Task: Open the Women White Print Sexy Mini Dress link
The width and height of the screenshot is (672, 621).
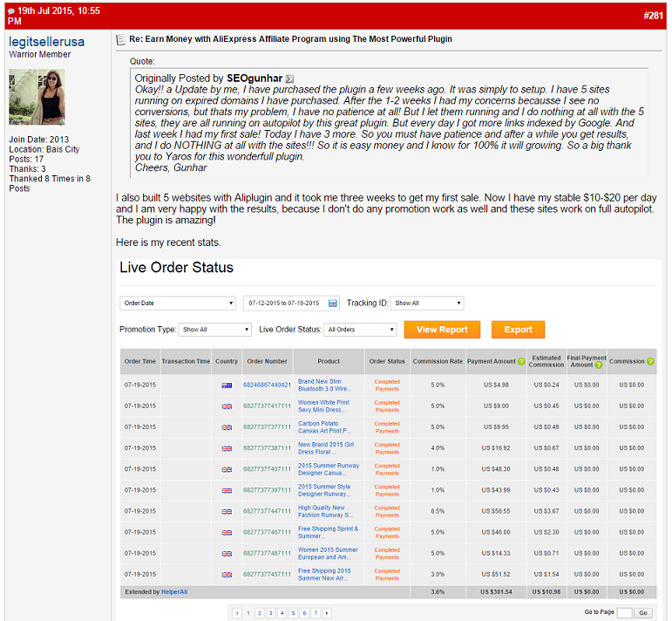Action: pos(323,406)
